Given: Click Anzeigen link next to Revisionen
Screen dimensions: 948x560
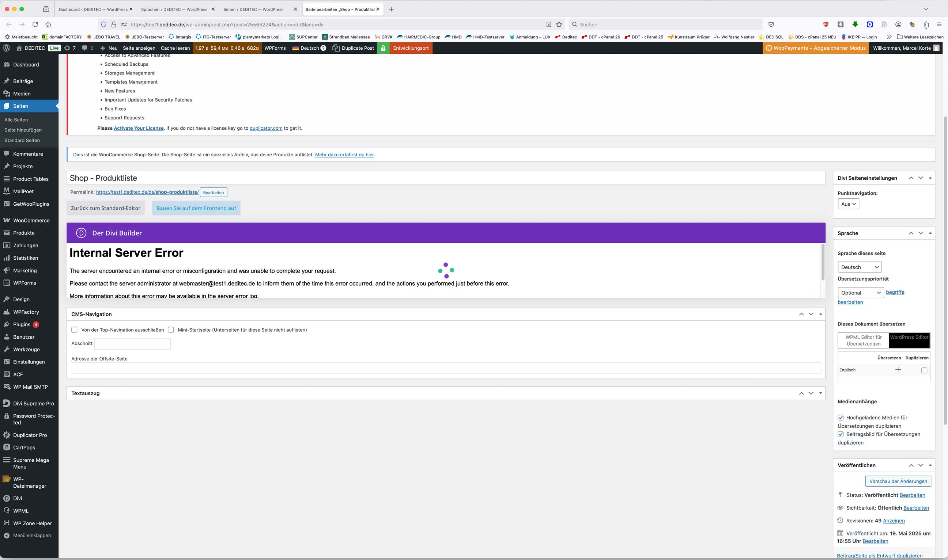Looking at the screenshot, I should click(x=894, y=521).
